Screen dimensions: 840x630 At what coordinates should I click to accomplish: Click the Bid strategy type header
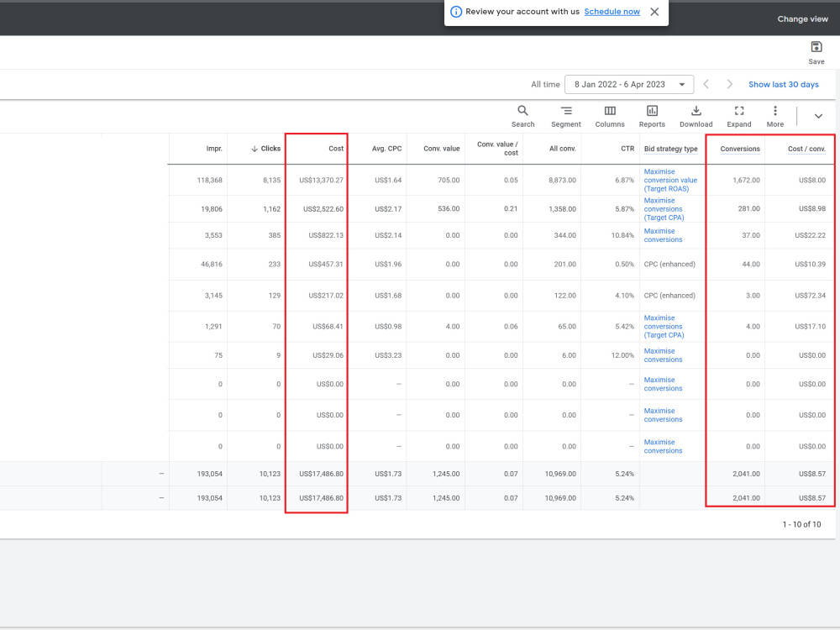pos(670,149)
